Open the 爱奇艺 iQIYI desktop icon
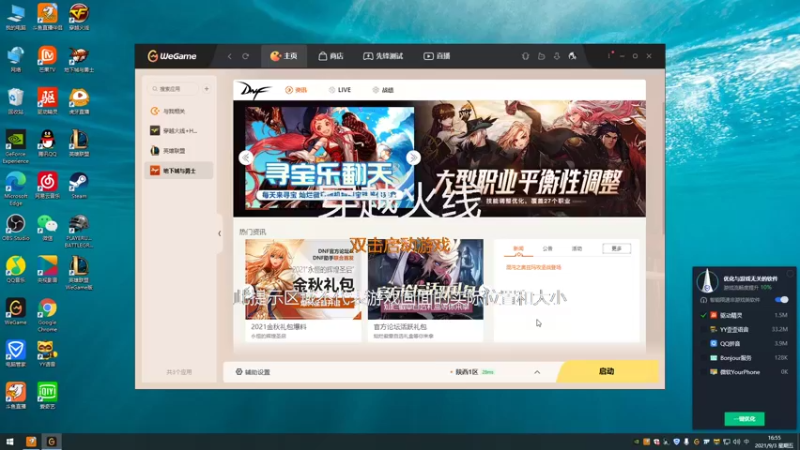The width and height of the screenshot is (800, 450). point(47,396)
